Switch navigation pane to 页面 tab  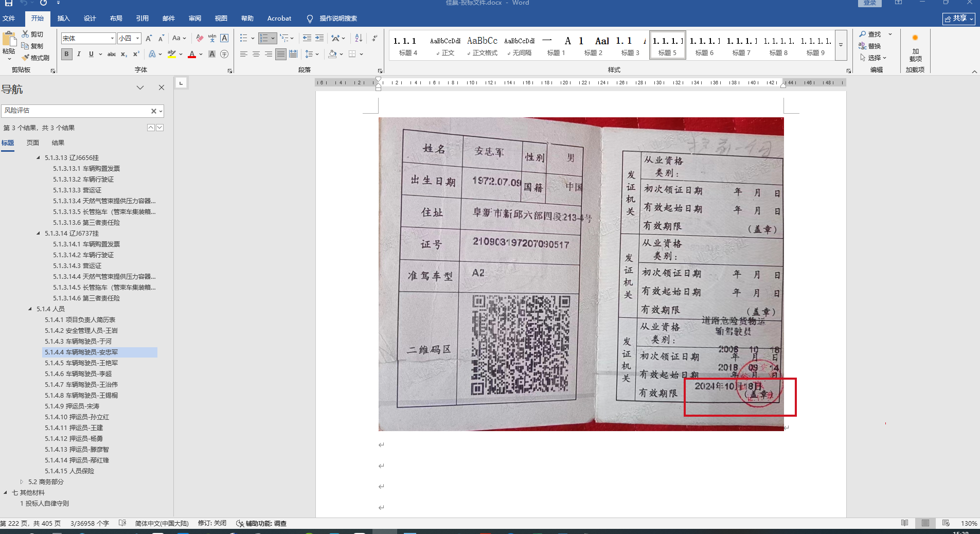(33, 143)
